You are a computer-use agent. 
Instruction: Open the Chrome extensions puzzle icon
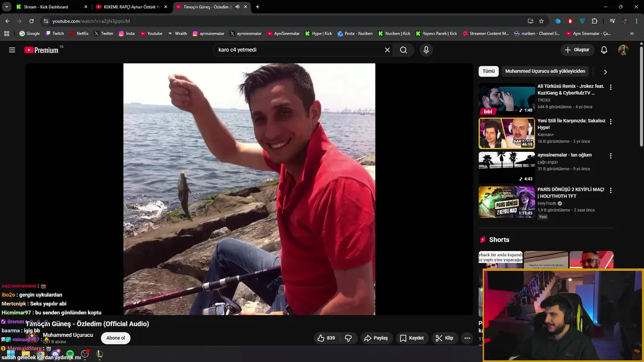coord(595,21)
